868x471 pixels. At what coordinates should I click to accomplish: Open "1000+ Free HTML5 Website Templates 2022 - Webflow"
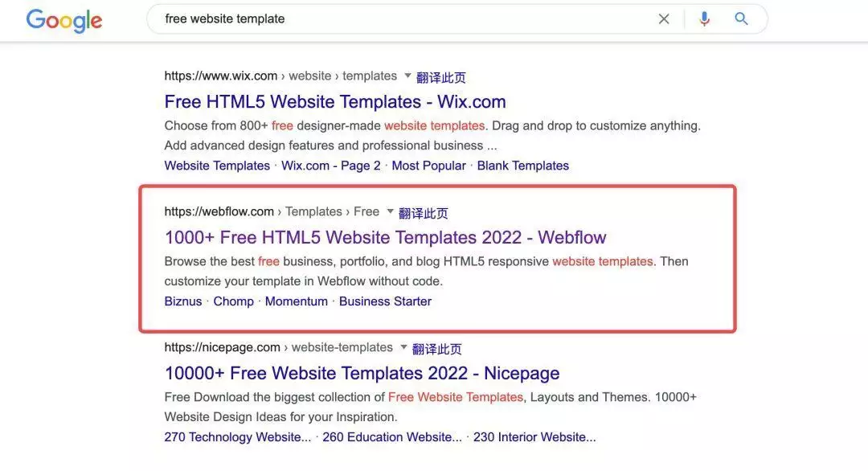[385, 237]
